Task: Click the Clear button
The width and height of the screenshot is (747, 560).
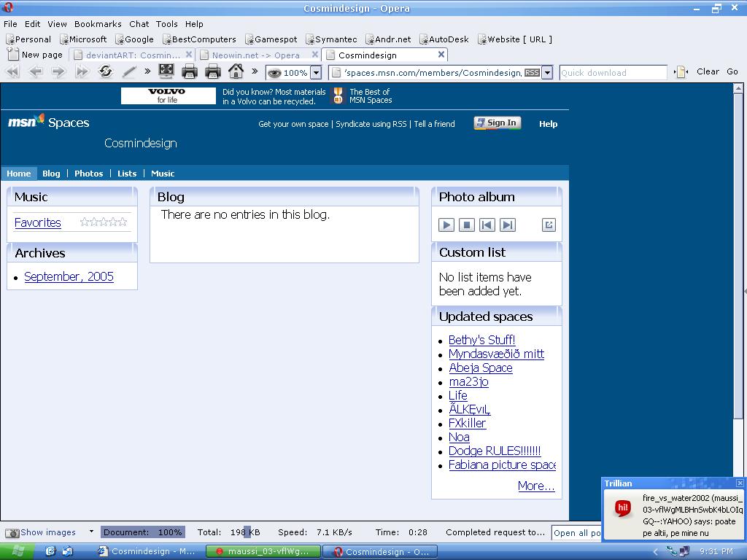Action: coord(708,71)
